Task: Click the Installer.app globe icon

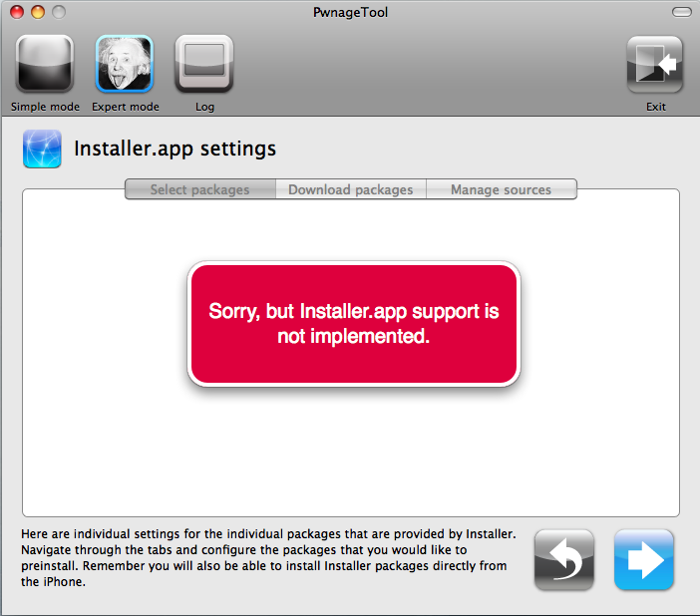Action: tap(42, 149)
